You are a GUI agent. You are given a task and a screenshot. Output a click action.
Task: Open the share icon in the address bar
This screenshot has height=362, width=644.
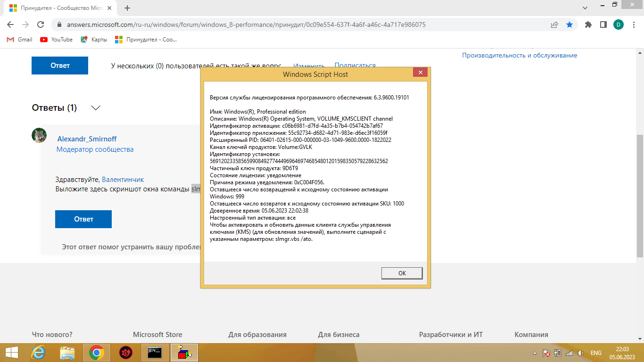554,25
